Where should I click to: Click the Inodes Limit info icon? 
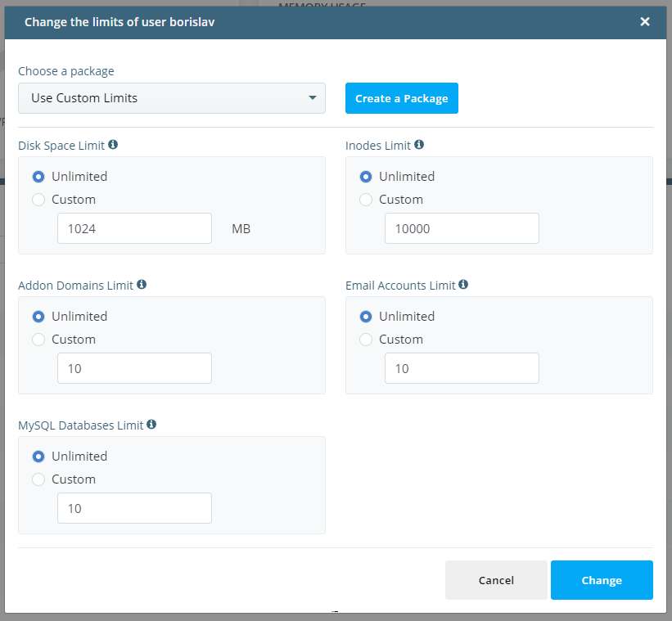[x=419, y=145]
